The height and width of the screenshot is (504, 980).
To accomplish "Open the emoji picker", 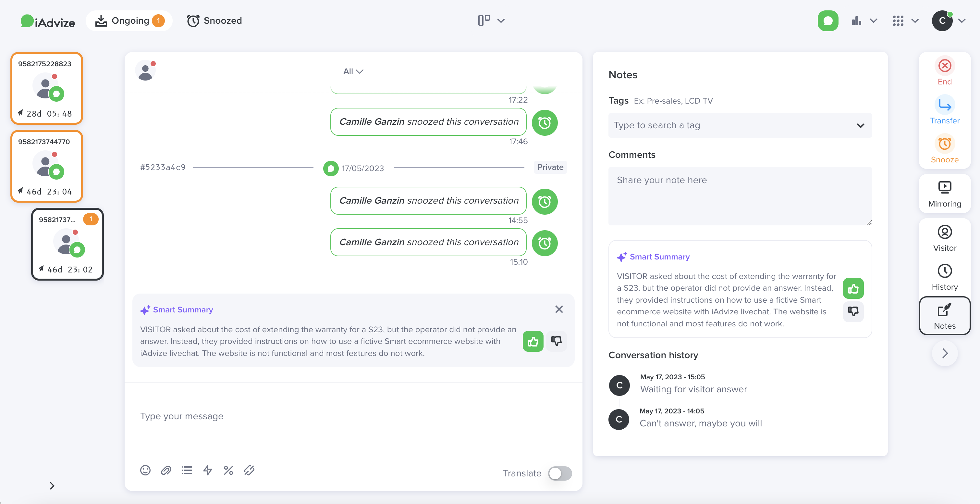I will tap(145, 471).
